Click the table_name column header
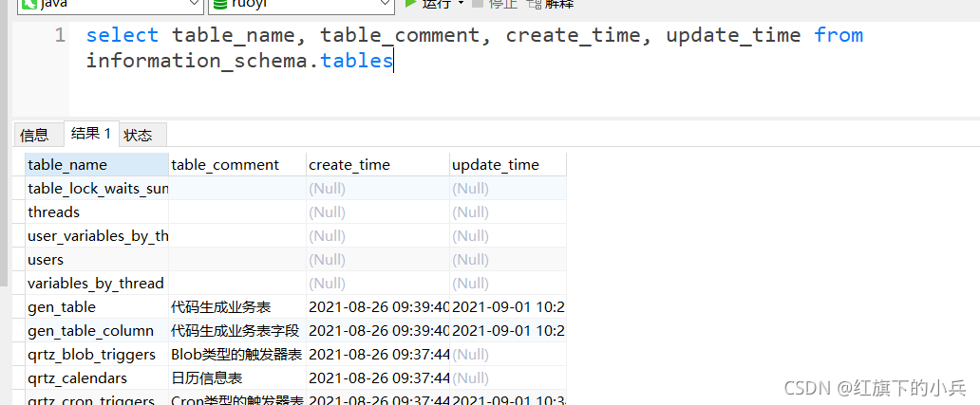The image size is (980, 405). tap(97, 165)
